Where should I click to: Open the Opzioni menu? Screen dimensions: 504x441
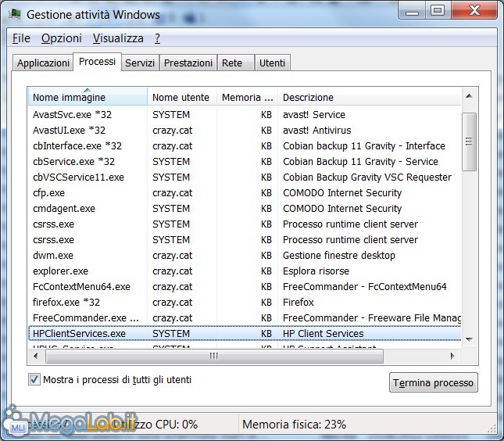62,38
